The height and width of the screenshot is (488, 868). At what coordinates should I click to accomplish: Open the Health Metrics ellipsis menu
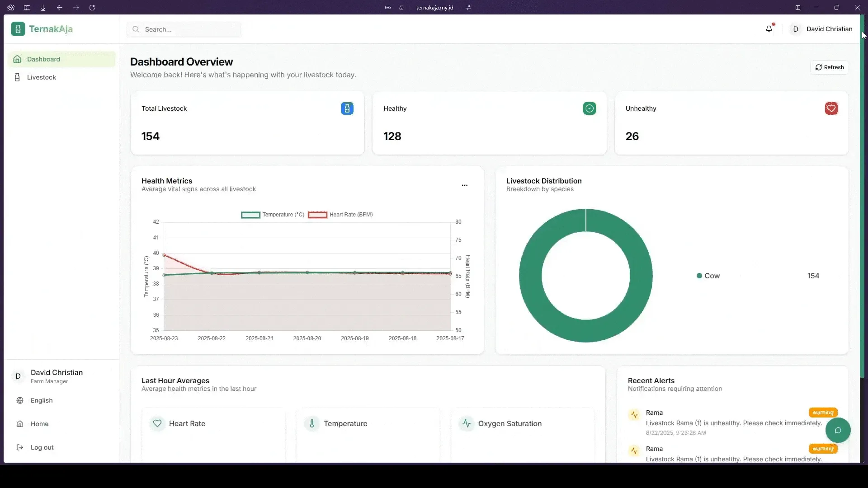(465, 185)
